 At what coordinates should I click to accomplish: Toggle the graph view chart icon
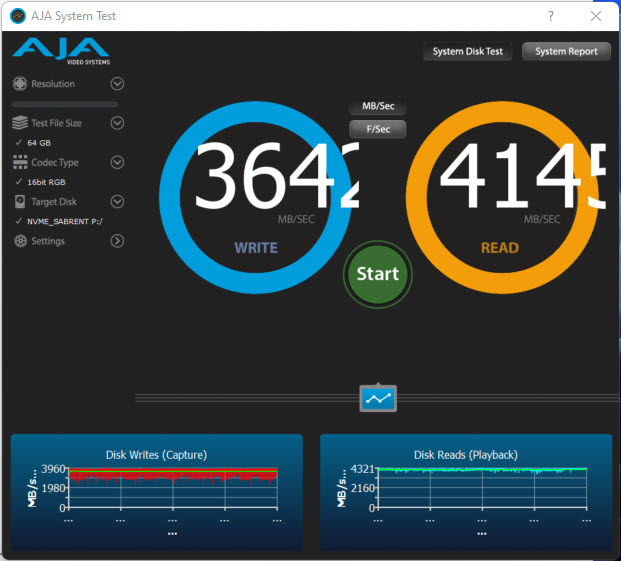pyautogui.click(x=378, y=398)
